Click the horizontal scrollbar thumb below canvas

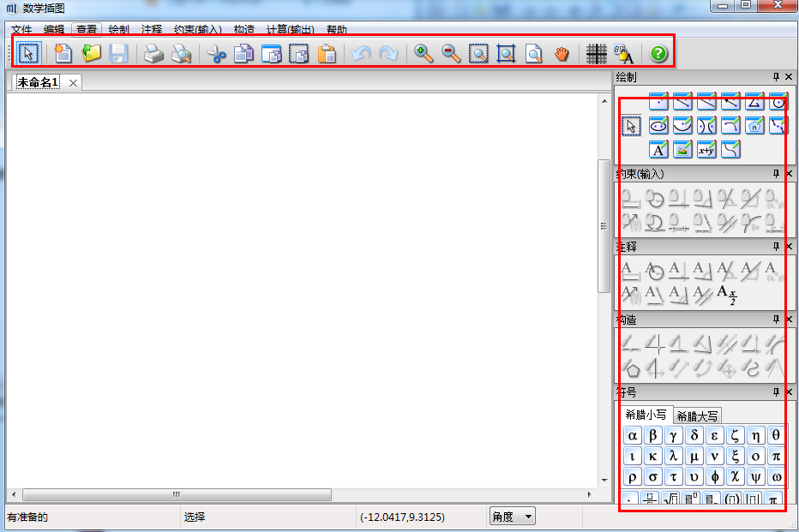tap(177, 494)
